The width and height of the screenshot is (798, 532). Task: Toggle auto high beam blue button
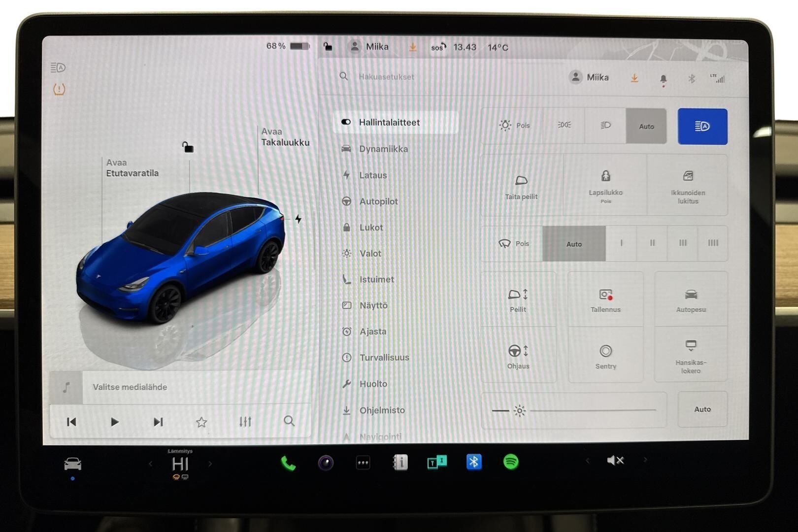point(702,127)
